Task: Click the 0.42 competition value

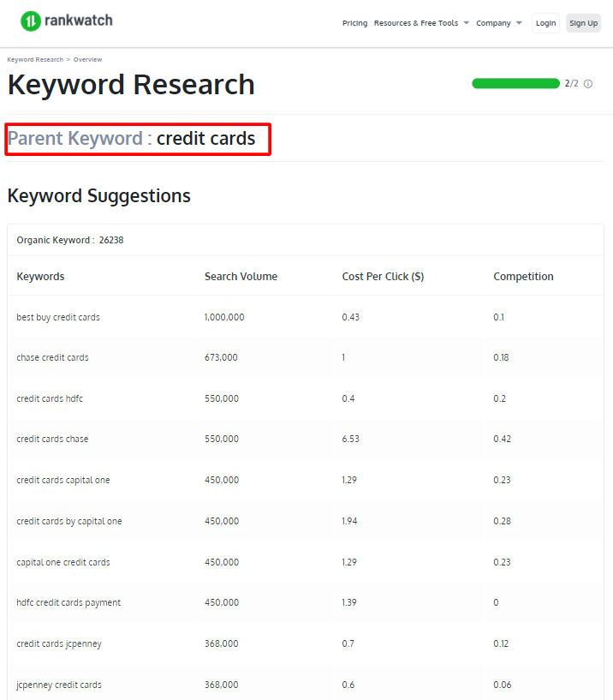Action: (502, 439)
